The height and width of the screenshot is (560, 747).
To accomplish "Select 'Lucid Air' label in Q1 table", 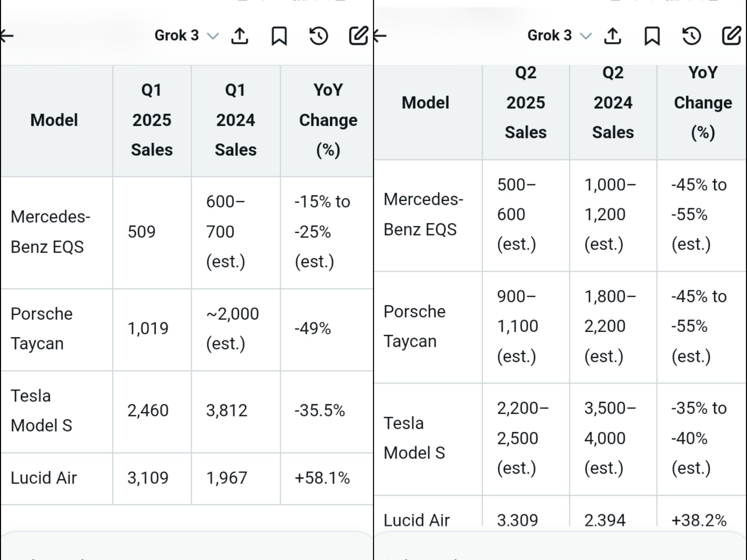I will click(x=44, y=478).
